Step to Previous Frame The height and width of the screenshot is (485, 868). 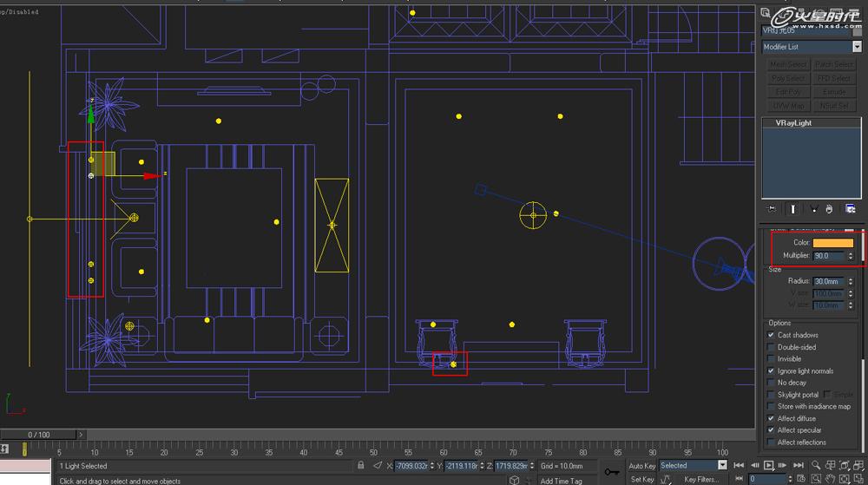click(754, 466)
